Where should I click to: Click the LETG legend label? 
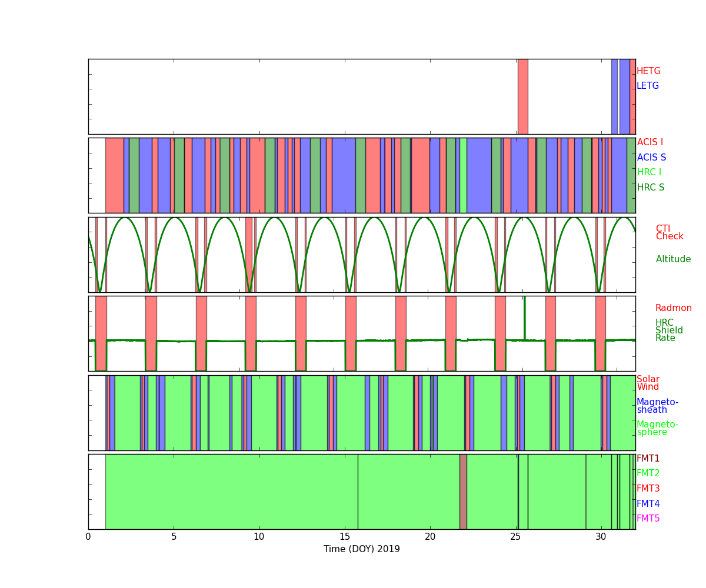pos(647,86)
